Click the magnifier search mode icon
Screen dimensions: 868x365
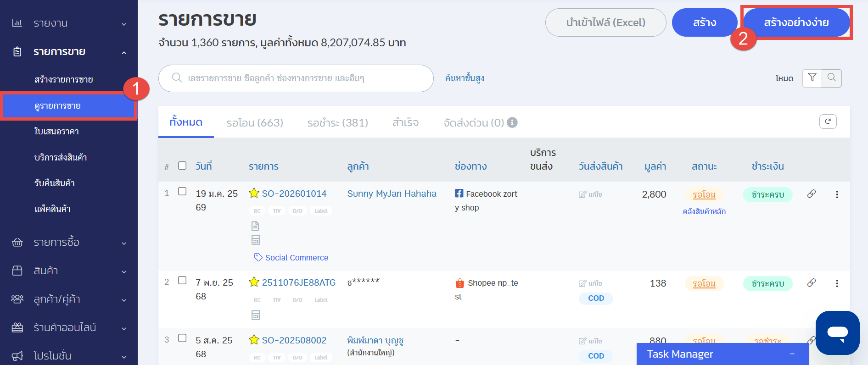point(831,78)
